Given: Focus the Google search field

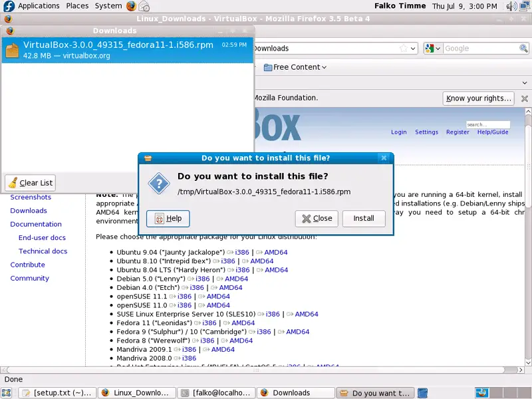Looking at the screenshot, I should [x=481, y=49].
